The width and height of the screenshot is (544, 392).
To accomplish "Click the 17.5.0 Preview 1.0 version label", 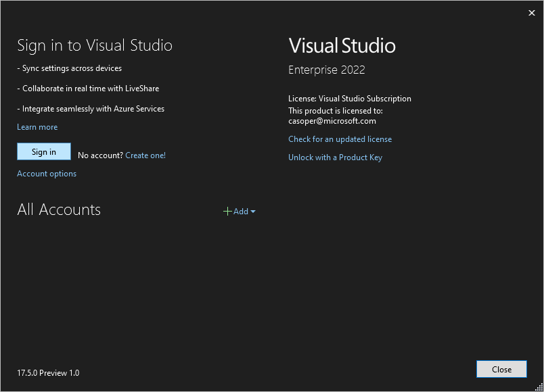I will 48,372.
